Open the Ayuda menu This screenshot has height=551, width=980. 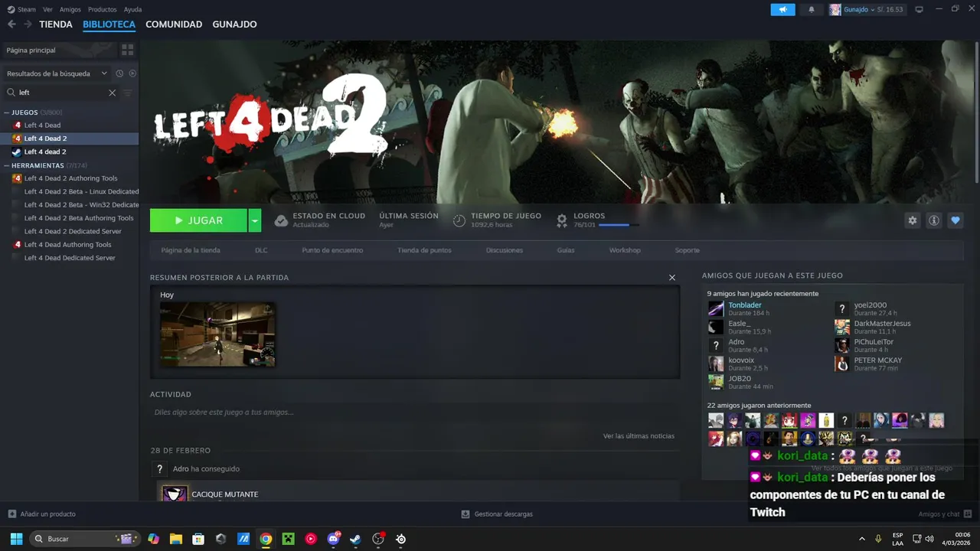132,9
